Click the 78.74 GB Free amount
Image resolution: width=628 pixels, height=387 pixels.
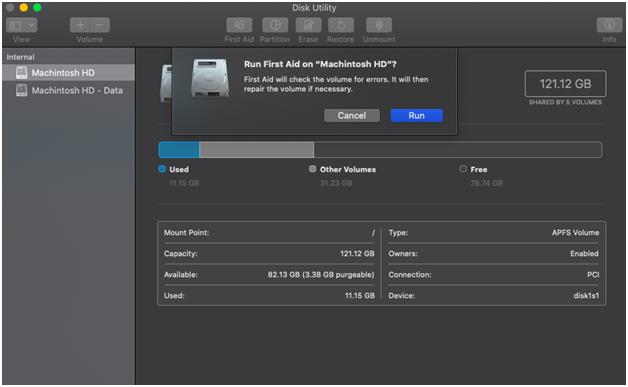[x=487, y=183]
